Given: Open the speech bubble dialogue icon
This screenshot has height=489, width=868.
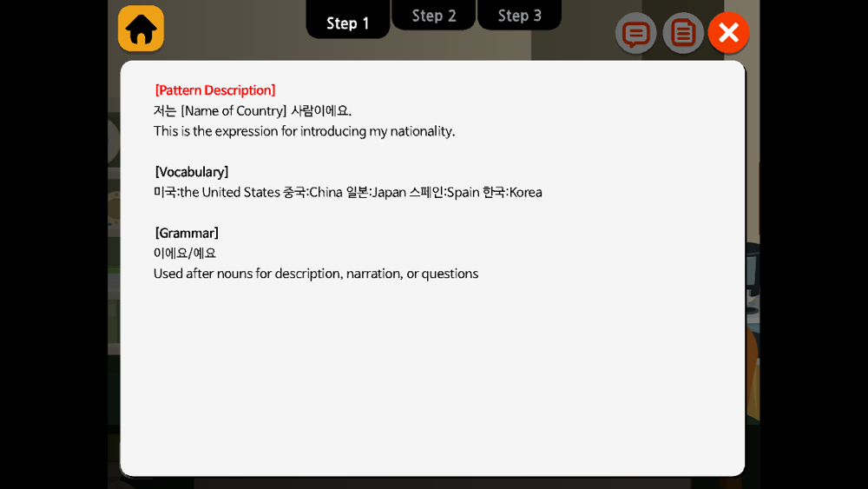Looking at the screenshot, I should 635,33.
